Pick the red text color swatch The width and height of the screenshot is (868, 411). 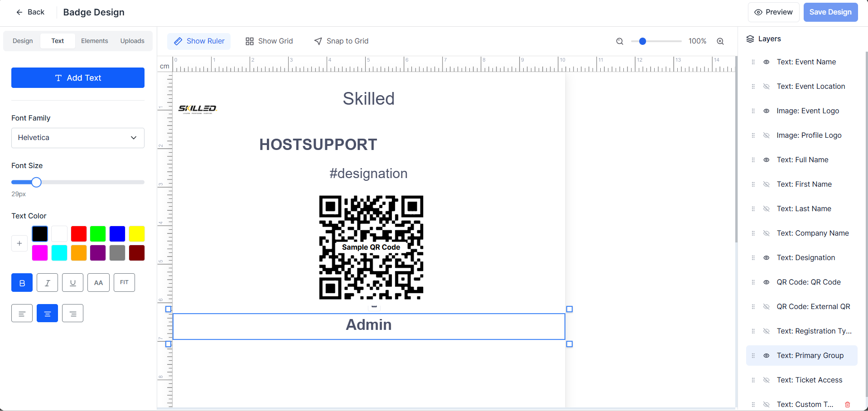(79, 234)
